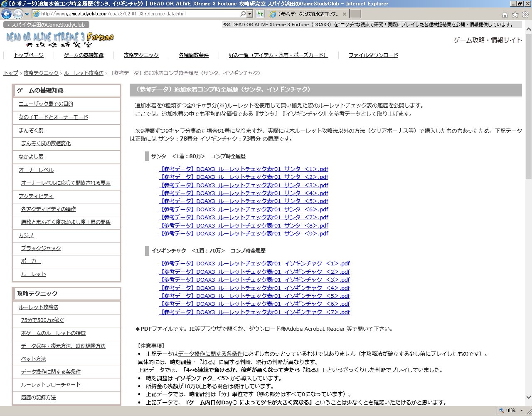The height and width of the screenshot is (416, 532).
Task: Open the Home page icon
Action: coord(505,15)
